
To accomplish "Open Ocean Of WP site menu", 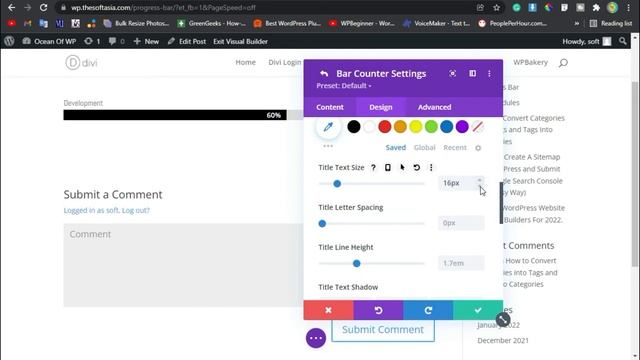I will (x=49, y=41).
